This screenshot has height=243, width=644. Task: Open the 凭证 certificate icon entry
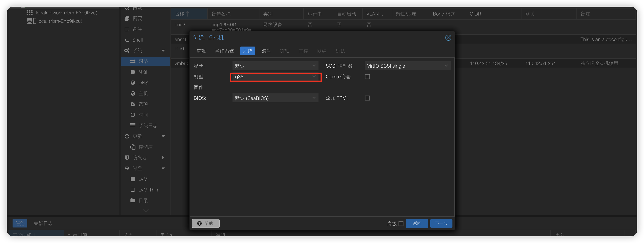point(133,72)
